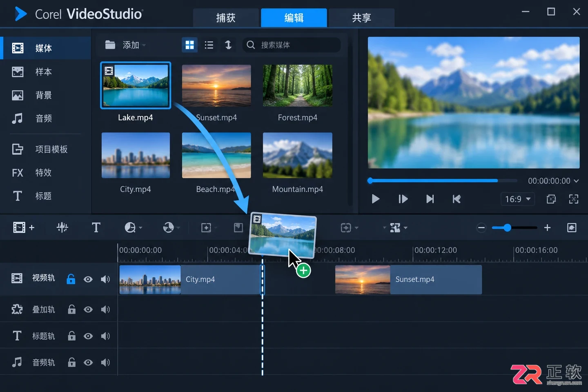
Task: Open the 添加 folder dropdown
Action: tap(125, 45)
